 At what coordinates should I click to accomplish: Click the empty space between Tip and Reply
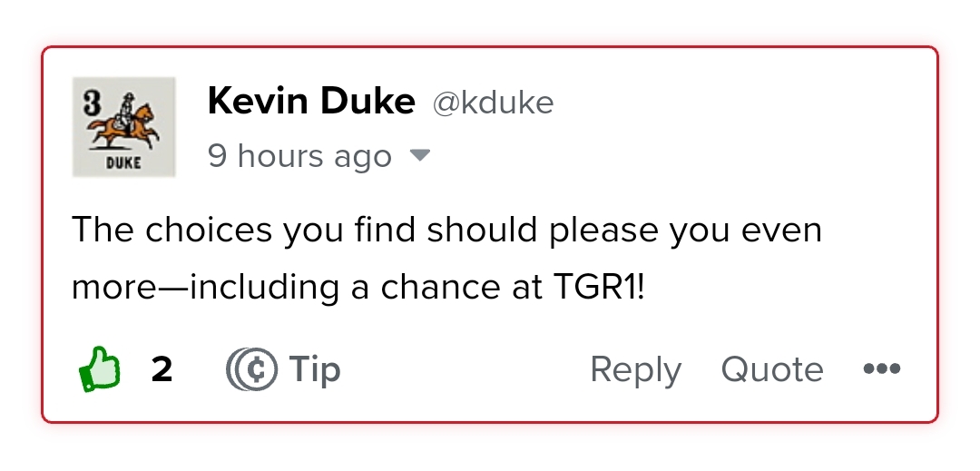pos(465,369)
